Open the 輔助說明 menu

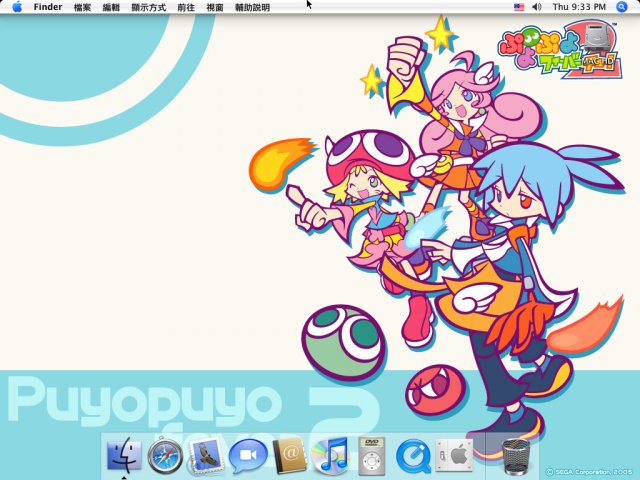tap(252, 7)
